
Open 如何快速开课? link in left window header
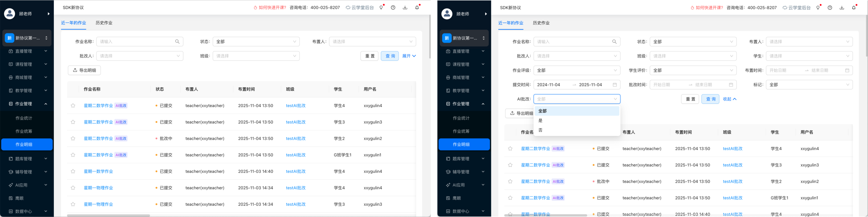pyautogui.click(x=270, y=8)
